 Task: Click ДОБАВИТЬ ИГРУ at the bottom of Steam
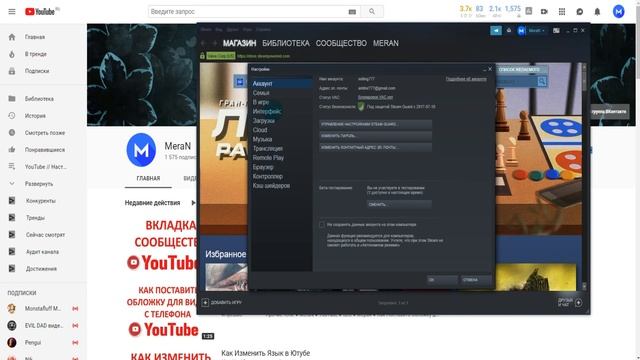pos(222,302)
